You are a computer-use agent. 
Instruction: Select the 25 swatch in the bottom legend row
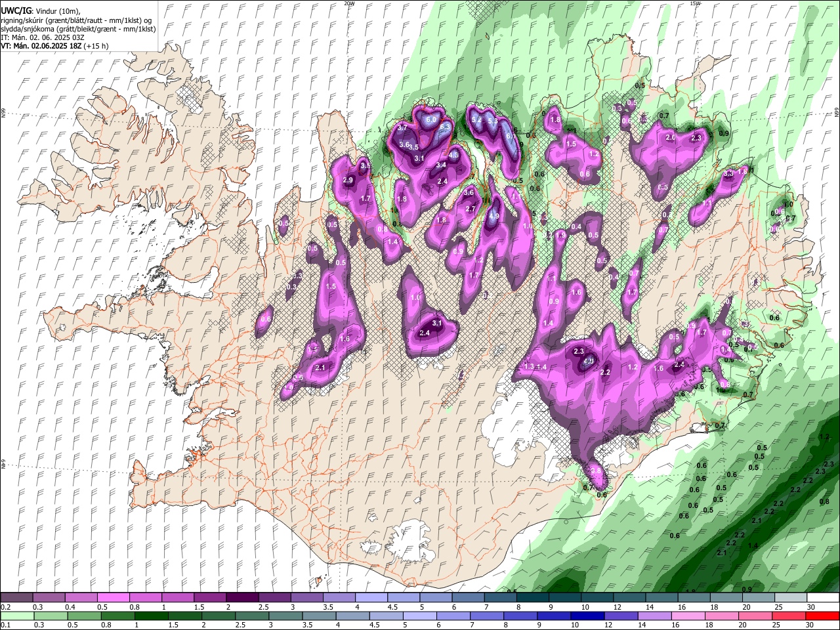[789, 616]
